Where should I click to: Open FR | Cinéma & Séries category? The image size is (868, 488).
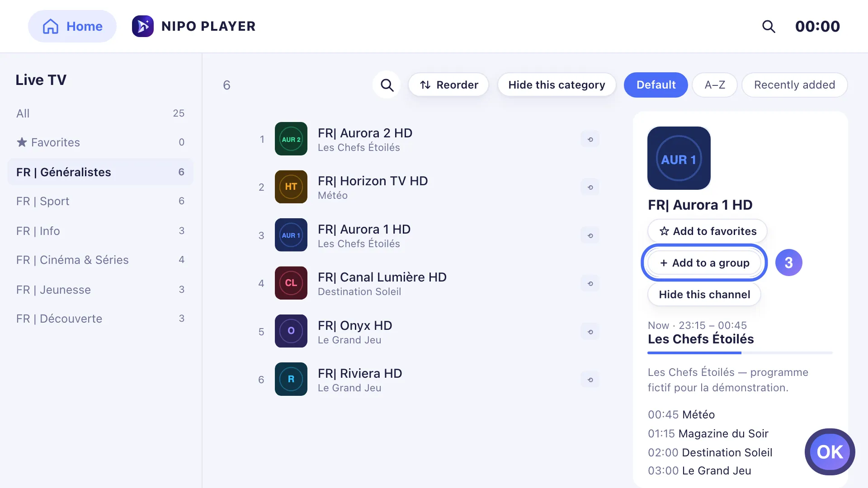coord(100,260)
